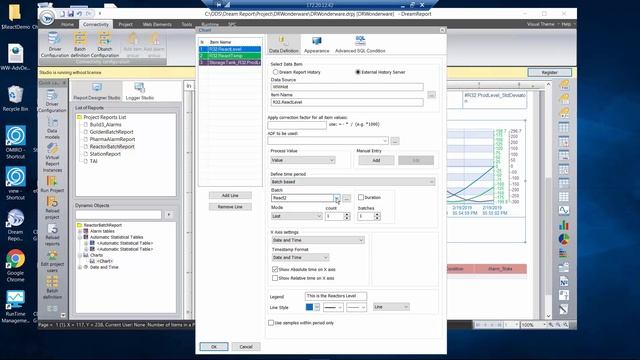Image resolution: width=640 pixels, height=360 pixels.
Task: Click the Run Project sidebar icon
Action: pyautogui.click(x=52, y=184)
